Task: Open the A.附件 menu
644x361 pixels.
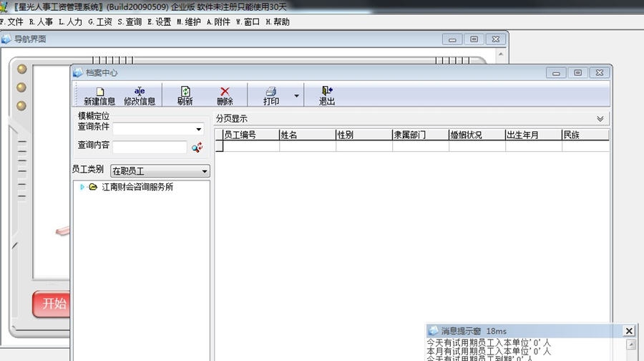Action: click(218, 21)
